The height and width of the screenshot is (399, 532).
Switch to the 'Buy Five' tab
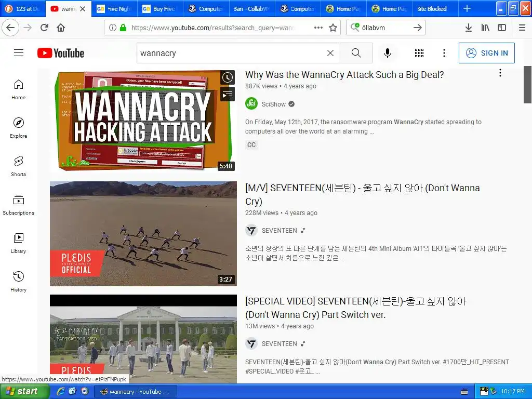click(x=160, y=9)
